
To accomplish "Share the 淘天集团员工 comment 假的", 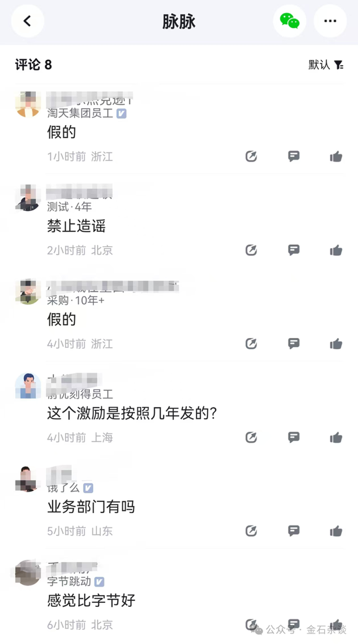I will 251,156.
